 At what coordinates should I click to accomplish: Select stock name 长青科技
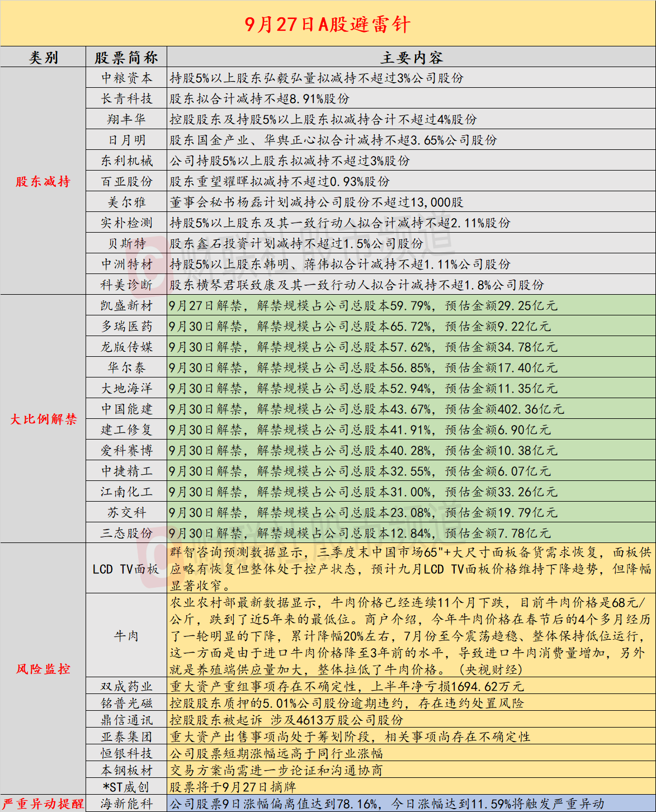coord(126,98)
